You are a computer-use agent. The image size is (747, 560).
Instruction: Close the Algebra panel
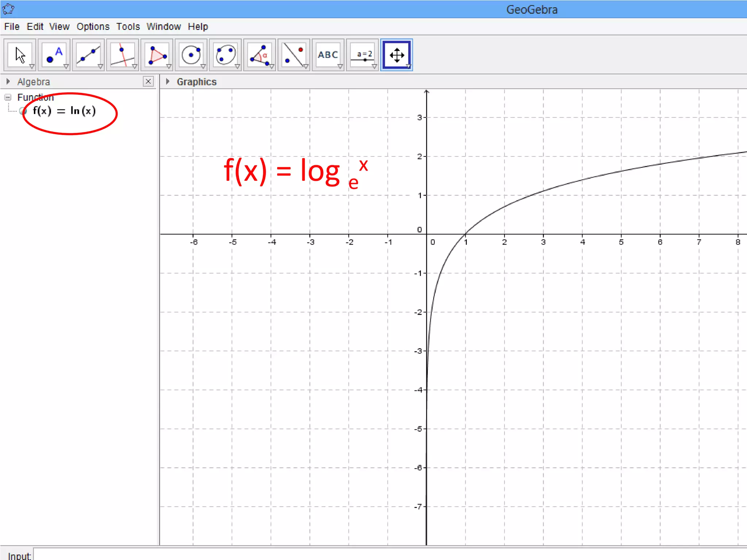coord(148,81)
